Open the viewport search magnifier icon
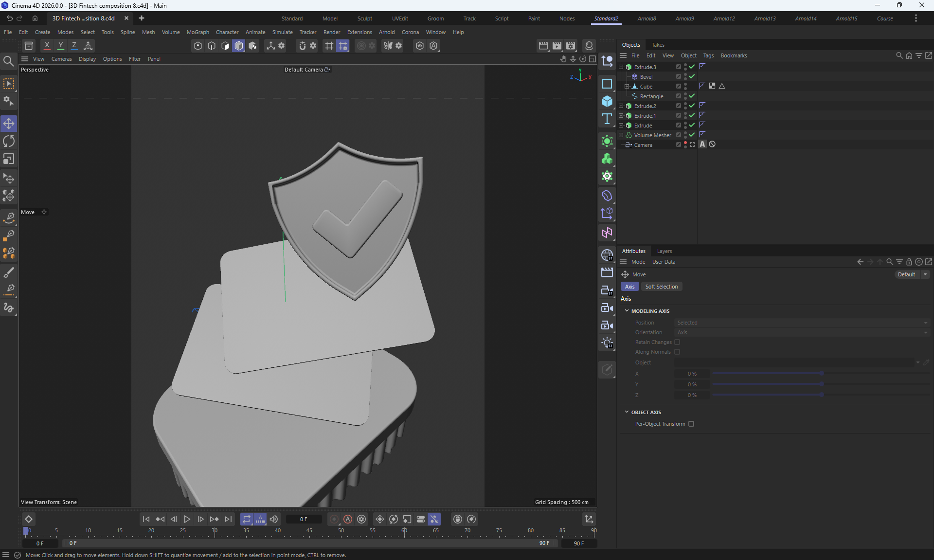 8,61
